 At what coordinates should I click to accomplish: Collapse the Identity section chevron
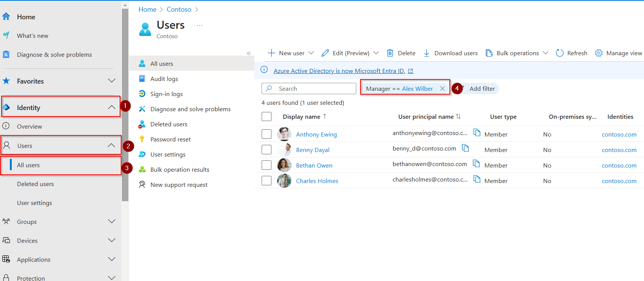pos(112,107)
